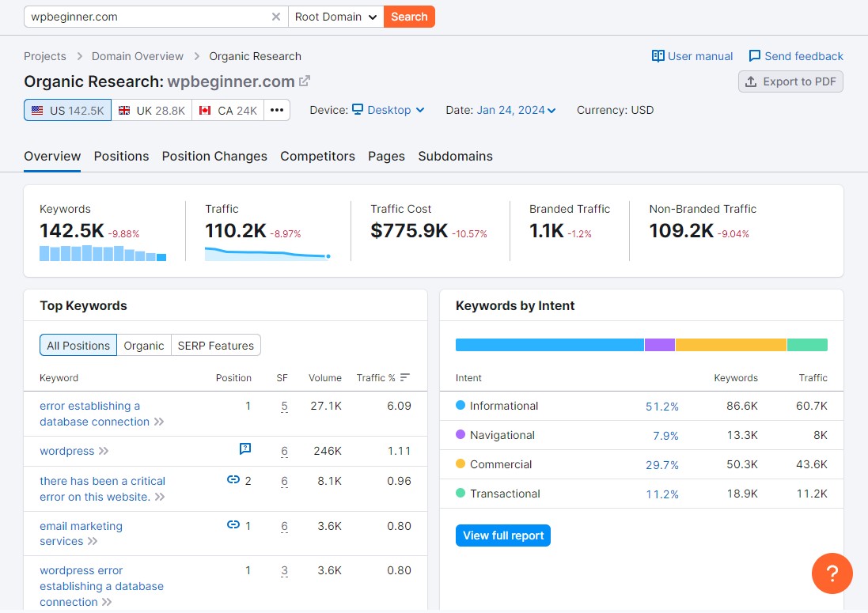Click SF value 3 in last keyword row
The height and width of the screenshot is (613, 868).
[284, 570]
